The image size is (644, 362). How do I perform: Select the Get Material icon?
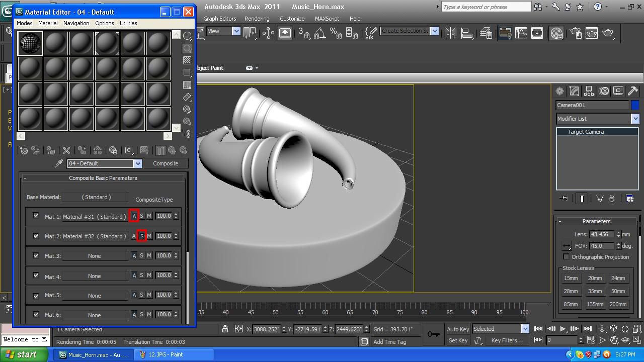tap(24, 150)
